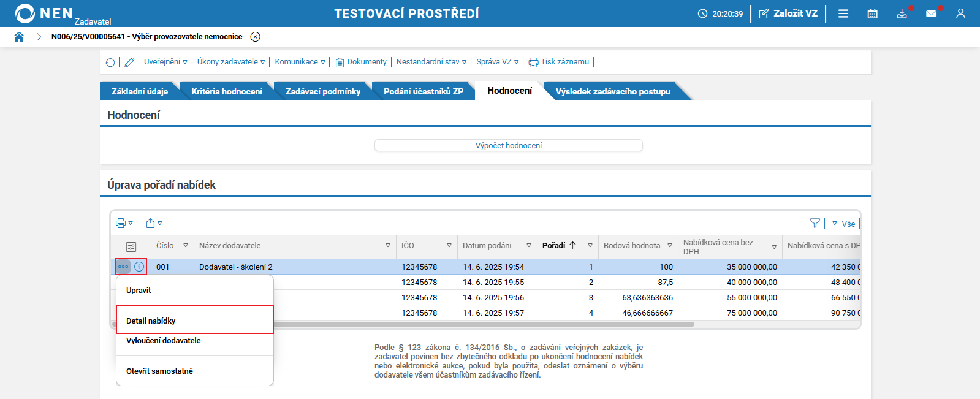
Task: Open the messages envelope icon
Action: pyautogui.click(x=932, y=13)
